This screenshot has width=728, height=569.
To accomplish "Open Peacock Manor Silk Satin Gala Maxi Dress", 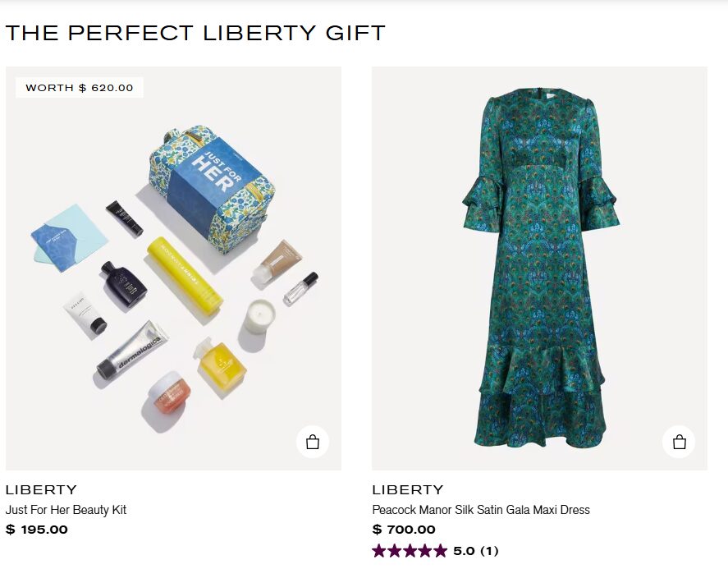I will [x=480, y=510].
